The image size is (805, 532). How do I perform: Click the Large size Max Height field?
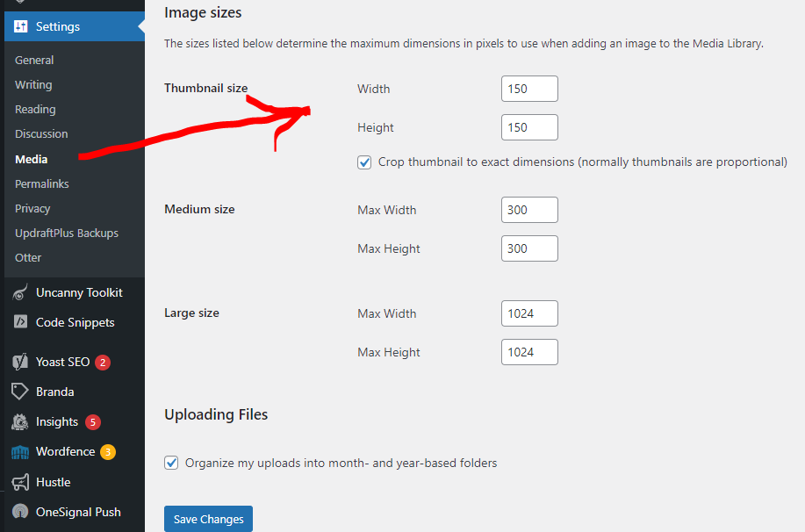[529, 352]
